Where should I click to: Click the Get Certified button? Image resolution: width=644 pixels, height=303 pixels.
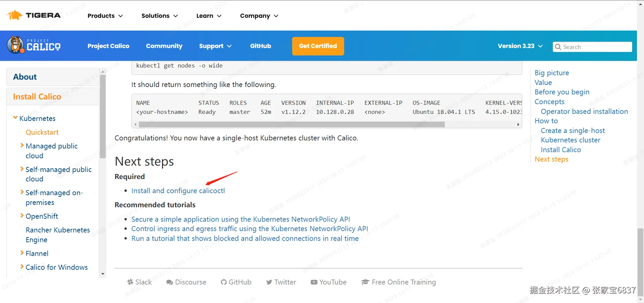point(318,46)
